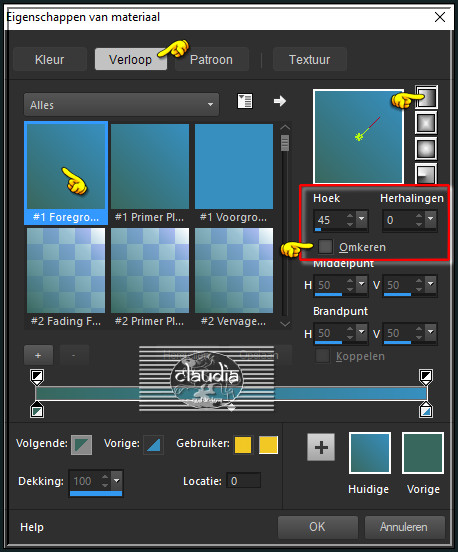Select the linear gradient style icon

[426, 97]
